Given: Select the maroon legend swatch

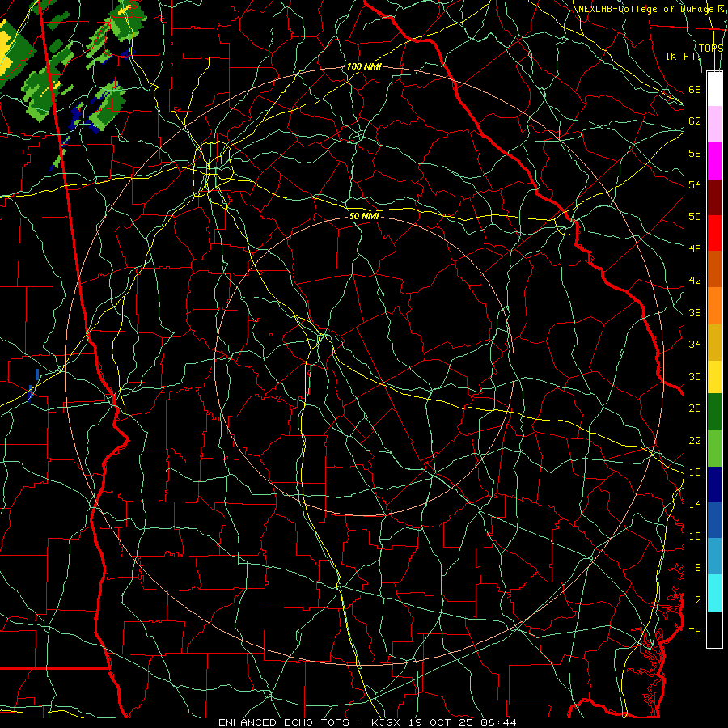Looking at the screenshot, I should [x=714, y=197].
